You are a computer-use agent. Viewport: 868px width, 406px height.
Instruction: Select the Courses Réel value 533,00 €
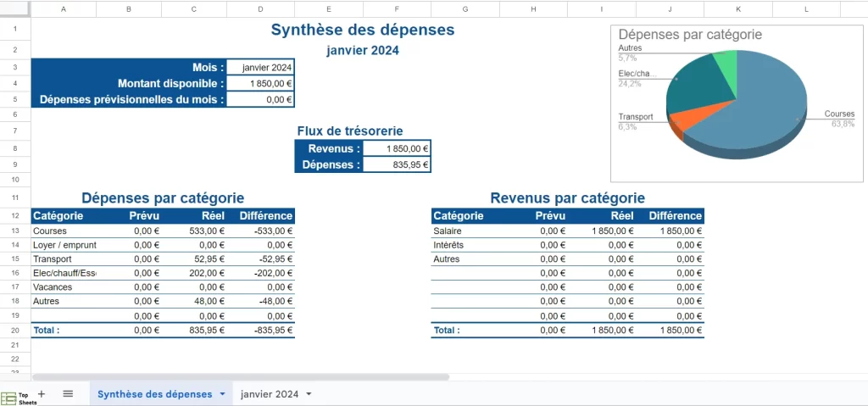pos(194,231)
